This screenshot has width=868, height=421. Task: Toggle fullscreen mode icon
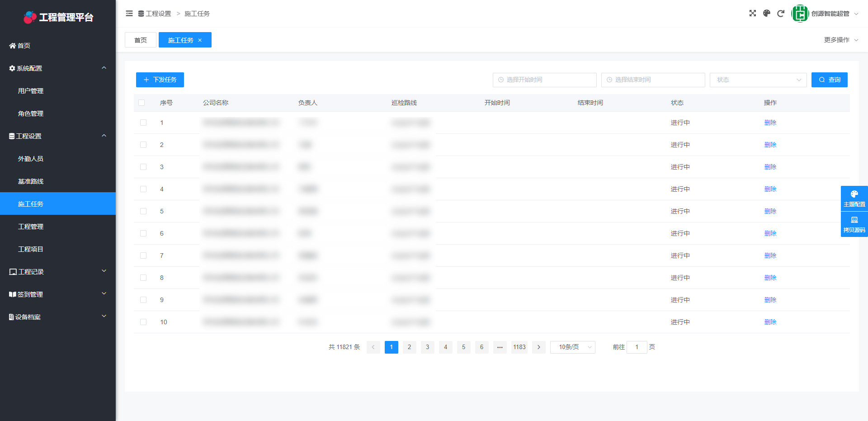click(752, 14)
